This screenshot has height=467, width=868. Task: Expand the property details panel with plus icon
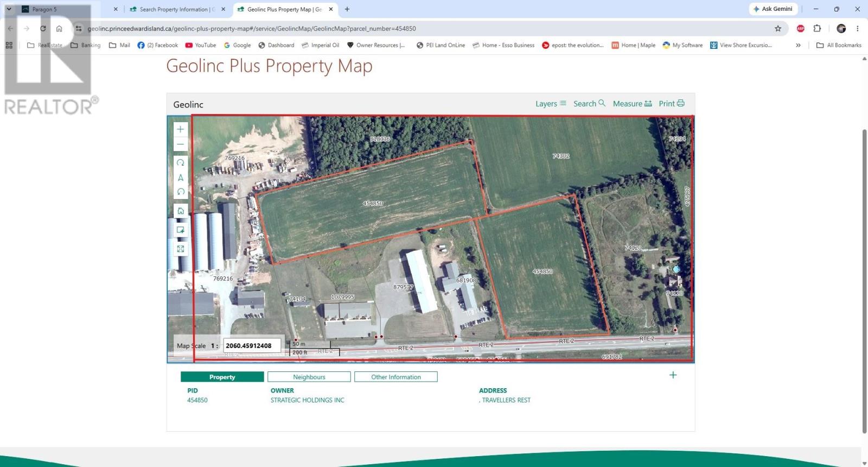click(x=673, y=375)
